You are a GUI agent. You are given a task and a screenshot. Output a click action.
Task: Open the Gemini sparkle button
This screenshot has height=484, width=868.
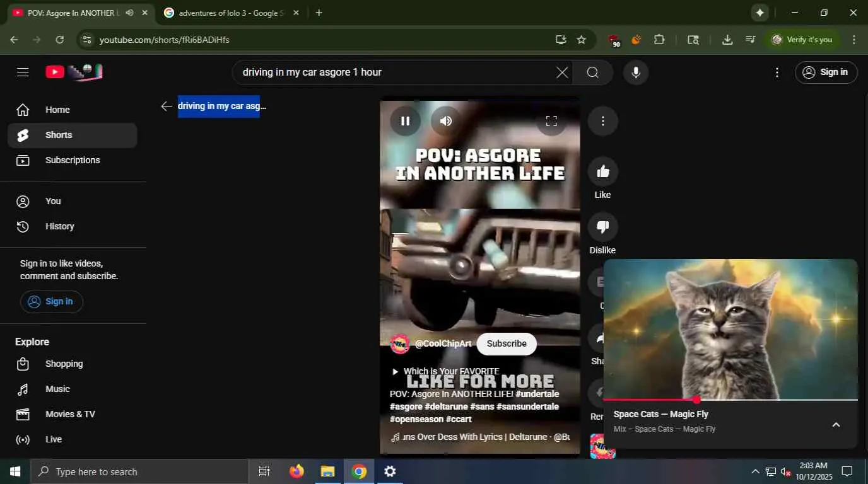click(759, 13)
